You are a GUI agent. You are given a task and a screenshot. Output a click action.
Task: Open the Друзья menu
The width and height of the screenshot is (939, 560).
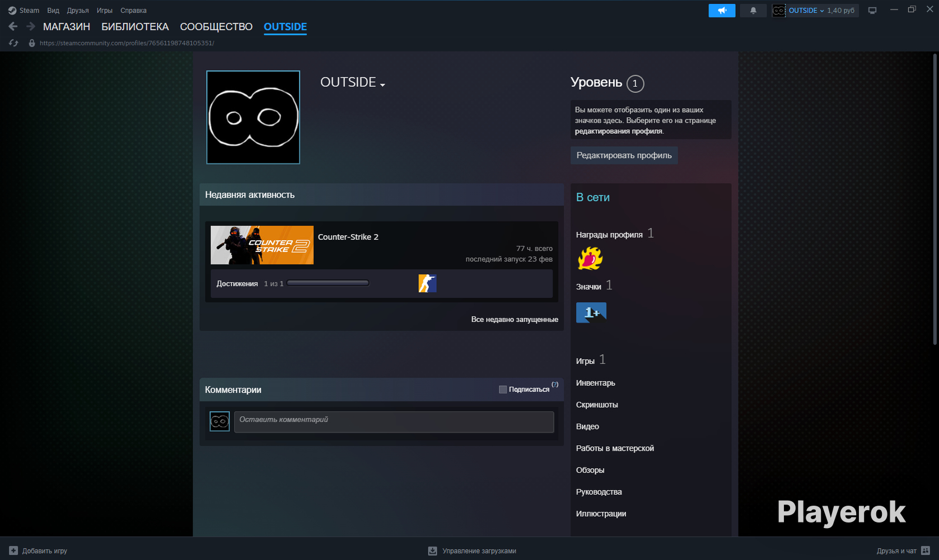[x=78, y=11]
